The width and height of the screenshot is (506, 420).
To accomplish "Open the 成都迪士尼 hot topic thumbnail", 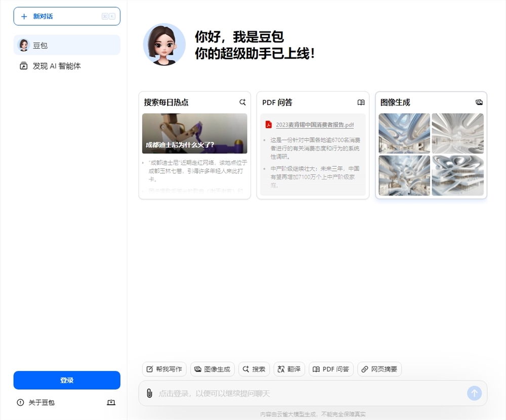I will click(194, 133).
